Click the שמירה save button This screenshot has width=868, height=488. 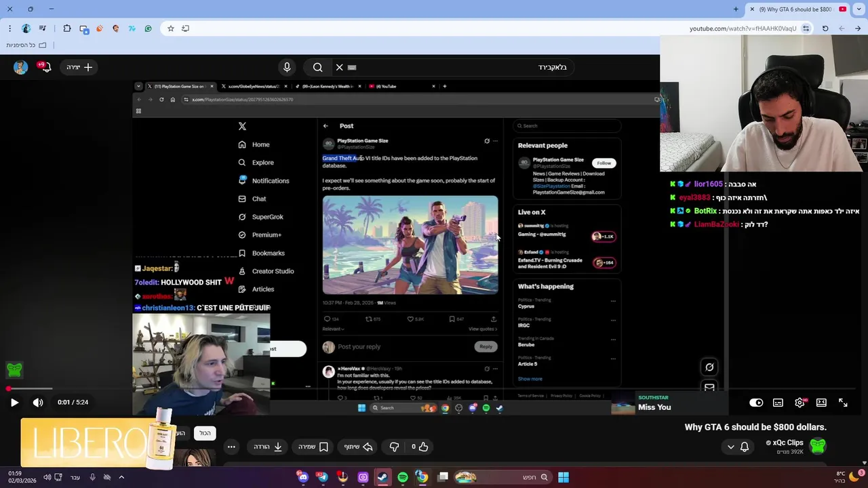tap(313, 447)
